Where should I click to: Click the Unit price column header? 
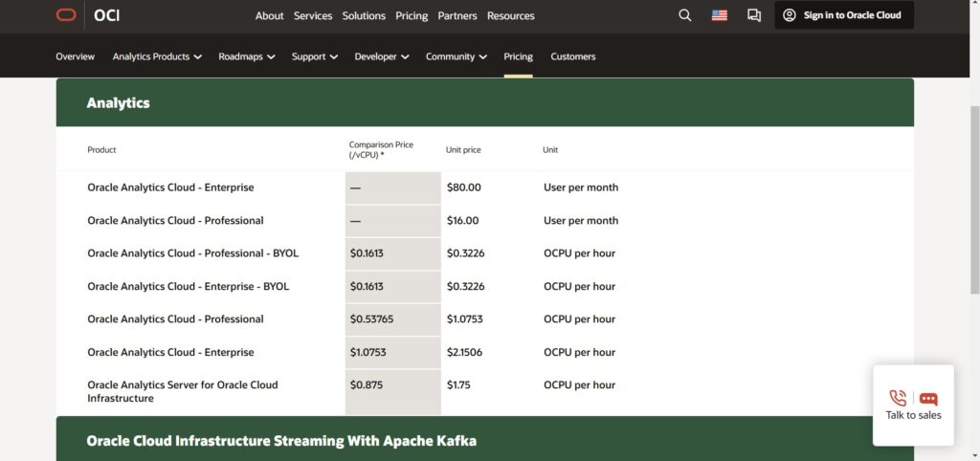(463, 150)
